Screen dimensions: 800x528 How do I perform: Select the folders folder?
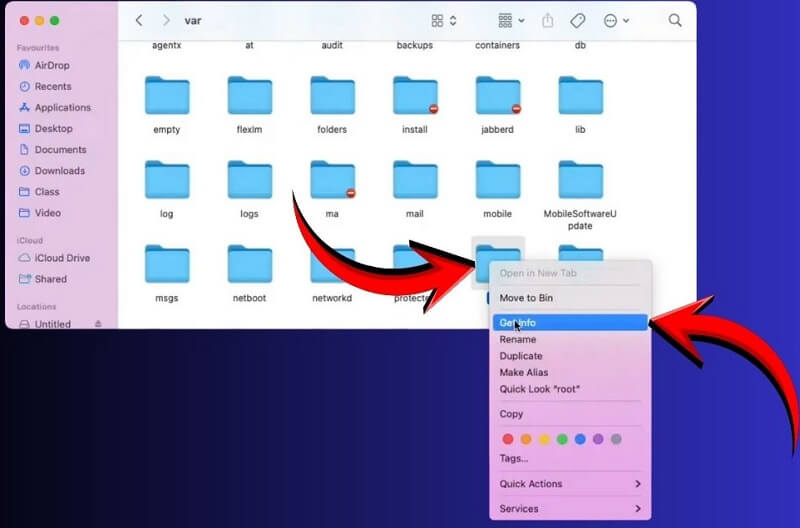point(332,95)
